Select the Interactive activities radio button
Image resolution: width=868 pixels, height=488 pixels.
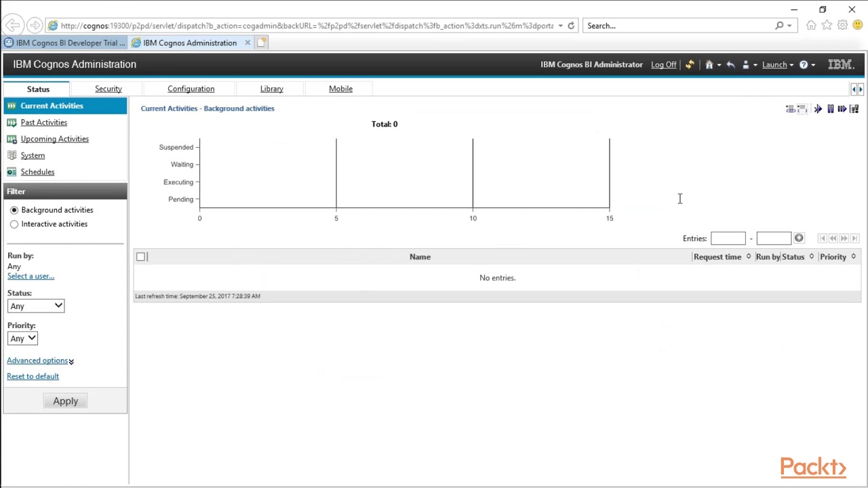[x=14, y=224]
